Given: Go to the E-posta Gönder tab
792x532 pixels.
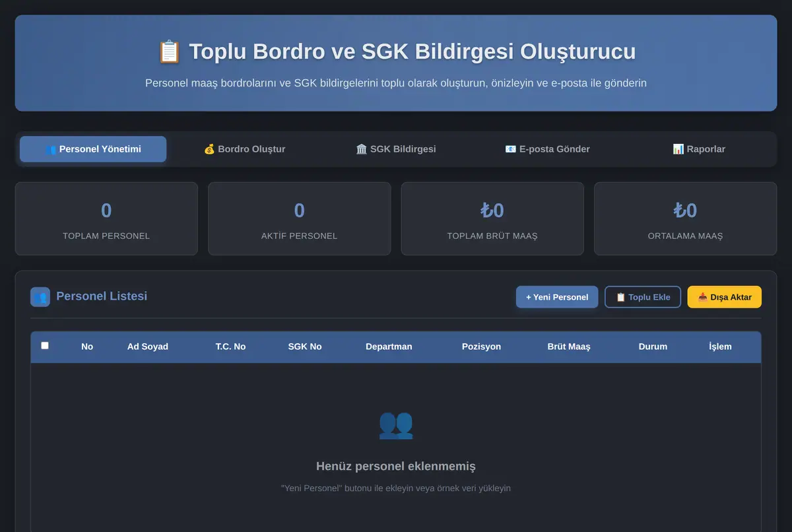Looking at the screenshot, I should (x=547, y=149).
